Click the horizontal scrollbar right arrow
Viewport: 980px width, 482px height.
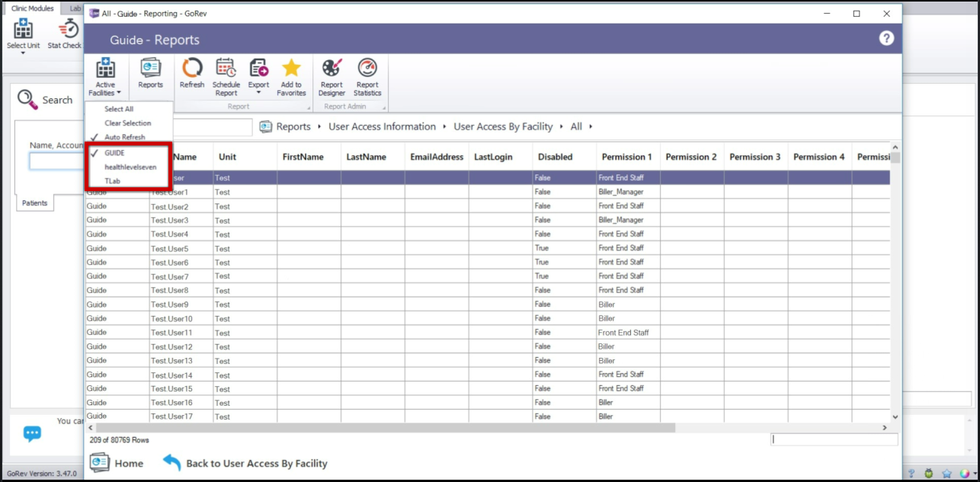click(x=885, y=428)
